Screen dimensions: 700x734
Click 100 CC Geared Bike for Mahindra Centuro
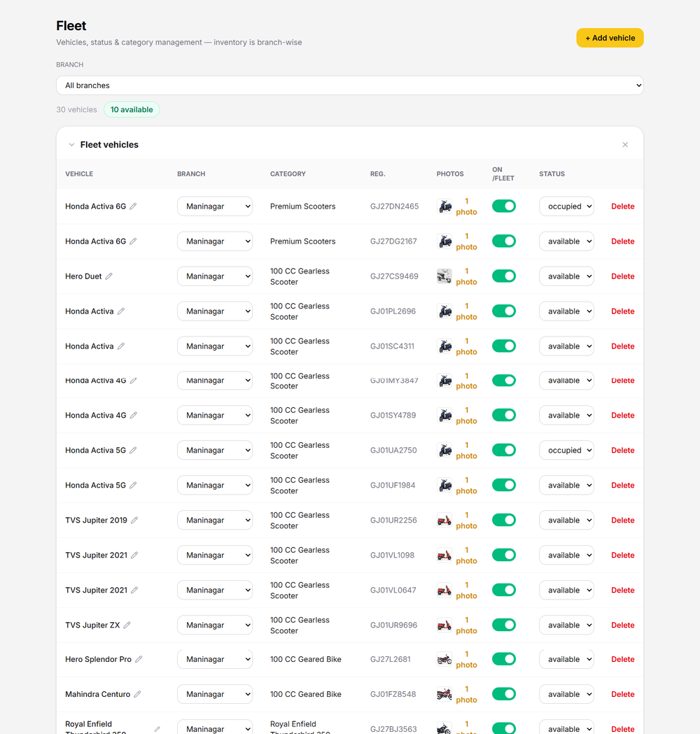coord(305,694)
